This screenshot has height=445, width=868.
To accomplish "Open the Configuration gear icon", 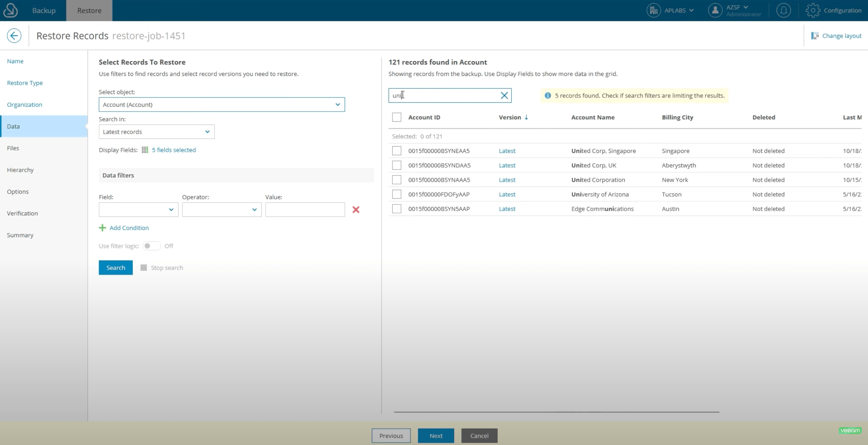I will click(x=813, y=10).
